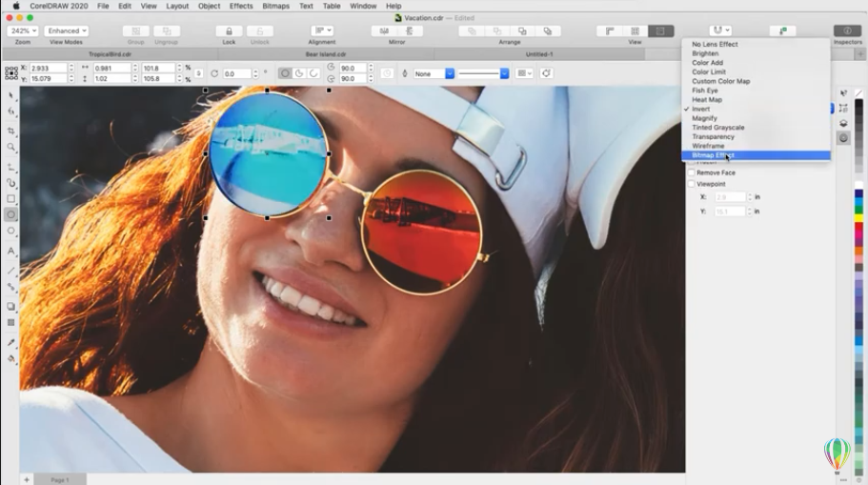Screen dimensions: 868x485
Task: Expand the Alignment dropdown
Action: [x=322, y=31]
